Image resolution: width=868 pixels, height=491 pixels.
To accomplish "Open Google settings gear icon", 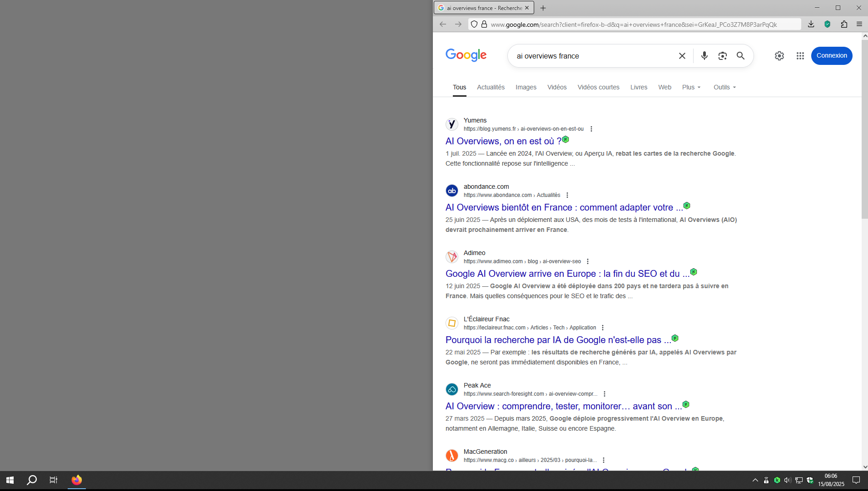I will click(x=779, y=56).
